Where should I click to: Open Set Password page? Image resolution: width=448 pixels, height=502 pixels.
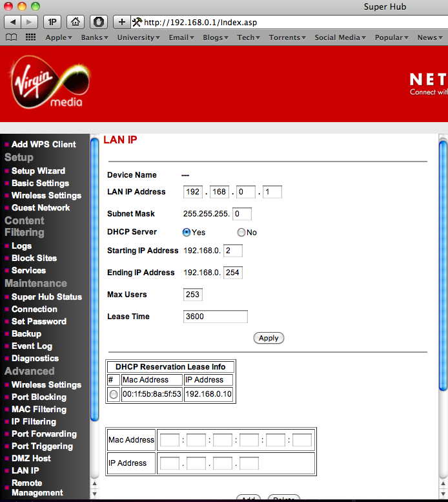pos(39,322)
